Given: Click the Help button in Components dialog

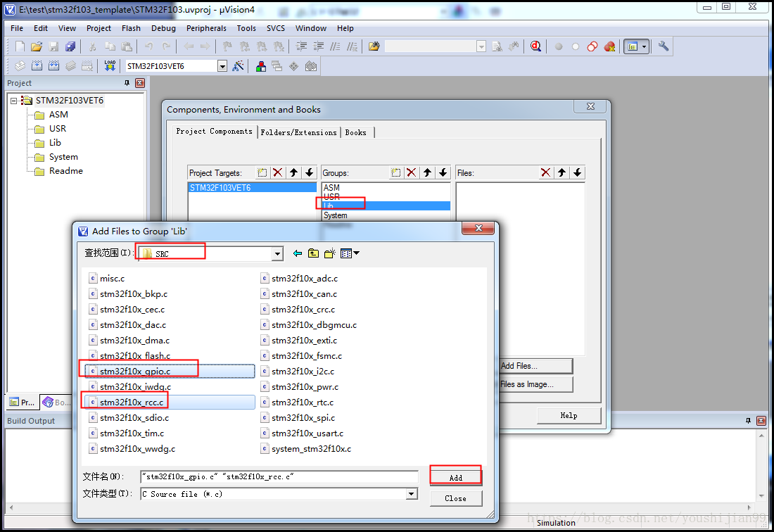Looking at the screenshot, I should 569,415.
